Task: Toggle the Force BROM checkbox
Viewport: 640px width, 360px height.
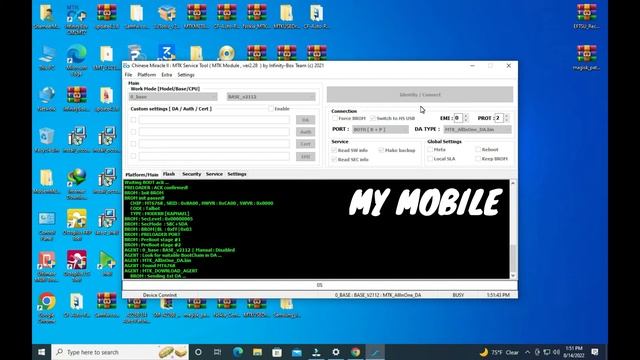Action: (x=335, y=118)
